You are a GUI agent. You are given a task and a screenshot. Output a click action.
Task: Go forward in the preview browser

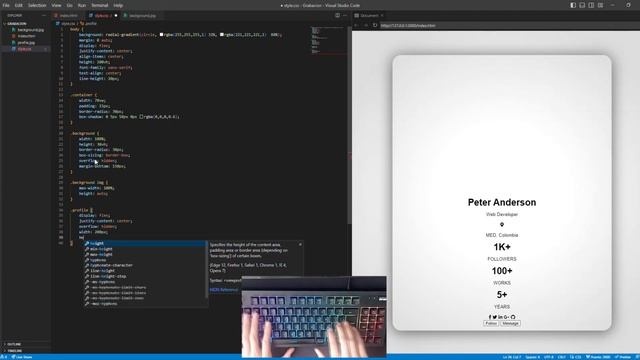coord(366,25)
